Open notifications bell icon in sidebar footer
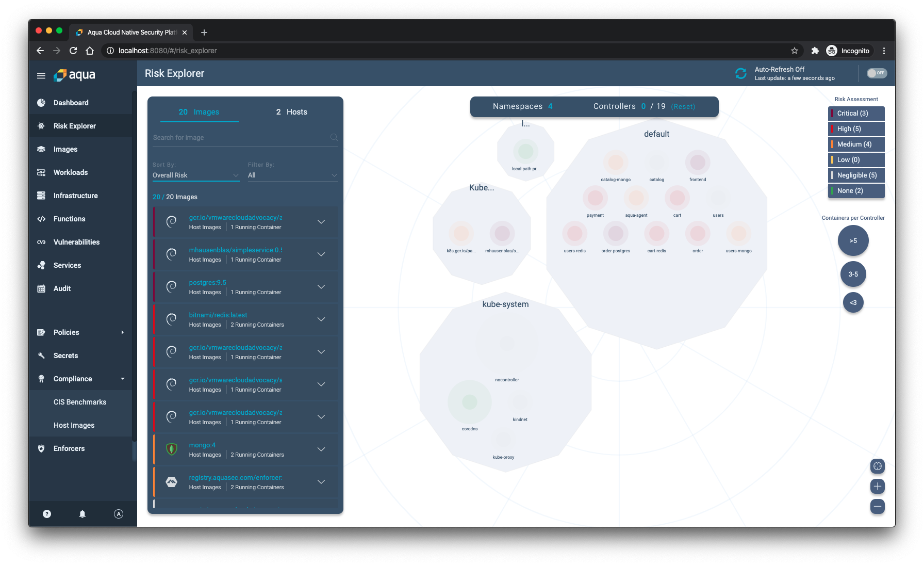Viewport: 924px width, 565px height. tap(82, 514)
